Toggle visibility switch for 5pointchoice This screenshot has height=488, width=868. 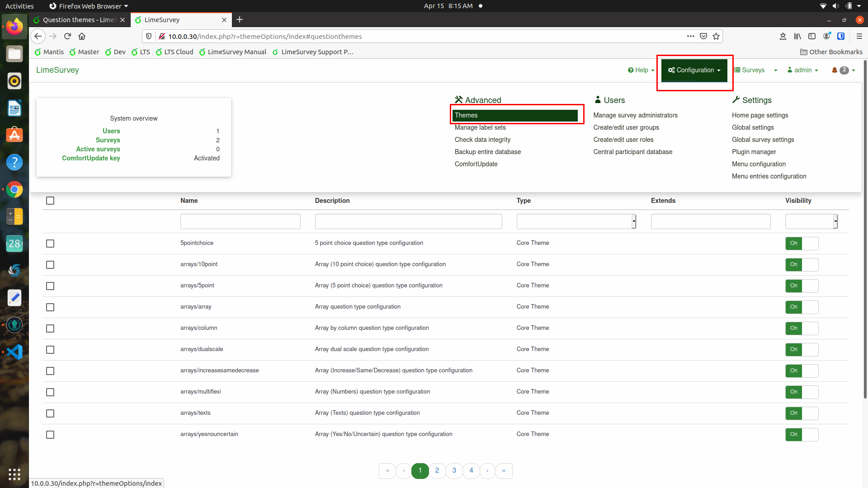pyautogui.click(x=802, y=243)
